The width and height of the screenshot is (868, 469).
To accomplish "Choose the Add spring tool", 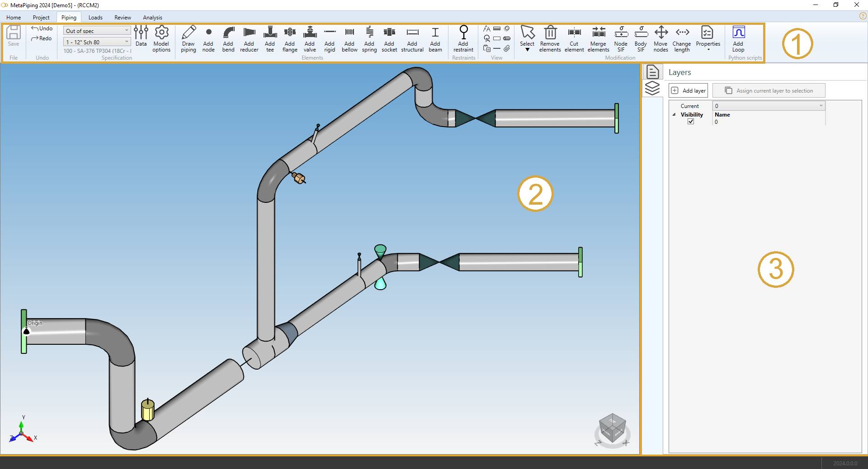I will pyautogui.click(x=369, y=39).
